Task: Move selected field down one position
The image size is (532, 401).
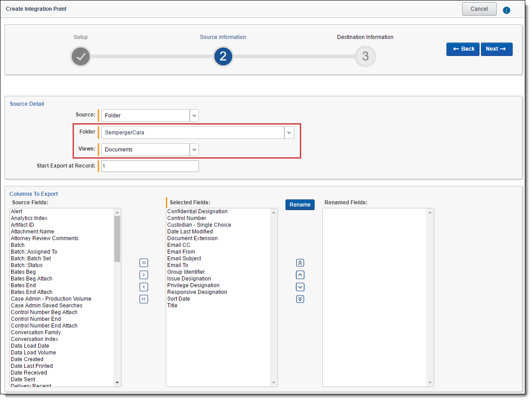Action: click(x=300, y=287)
